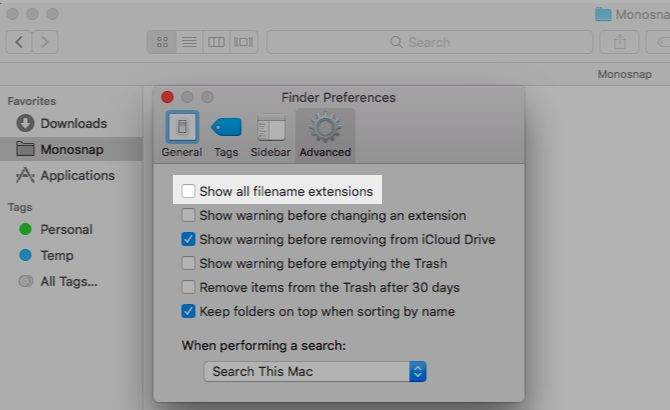The width and height of the screenshot is (670, 410).
Task: Select the Advanced preferences tab
Action: coord(325,134)
